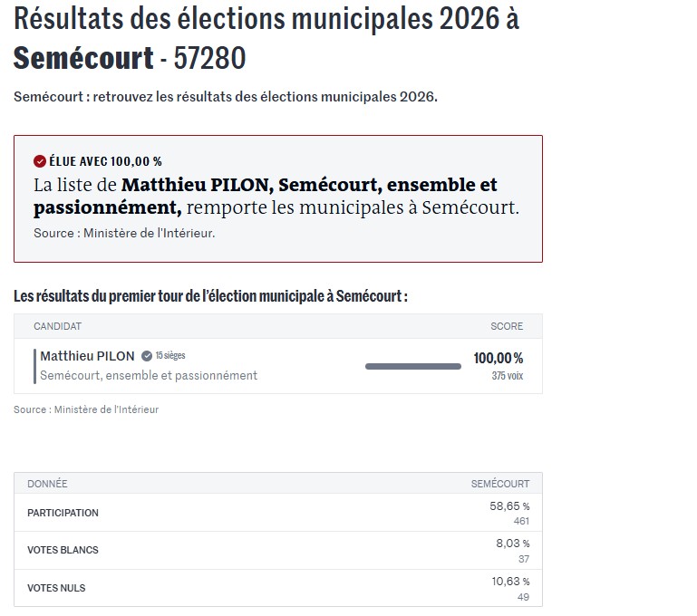Click the 100% score progress bar

(x=412, y=366)
